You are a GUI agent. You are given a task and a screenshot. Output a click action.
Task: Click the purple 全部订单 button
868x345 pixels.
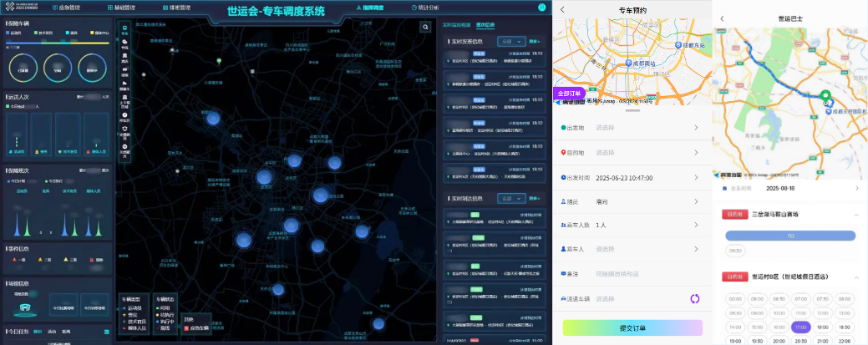[x=569, y=94]
